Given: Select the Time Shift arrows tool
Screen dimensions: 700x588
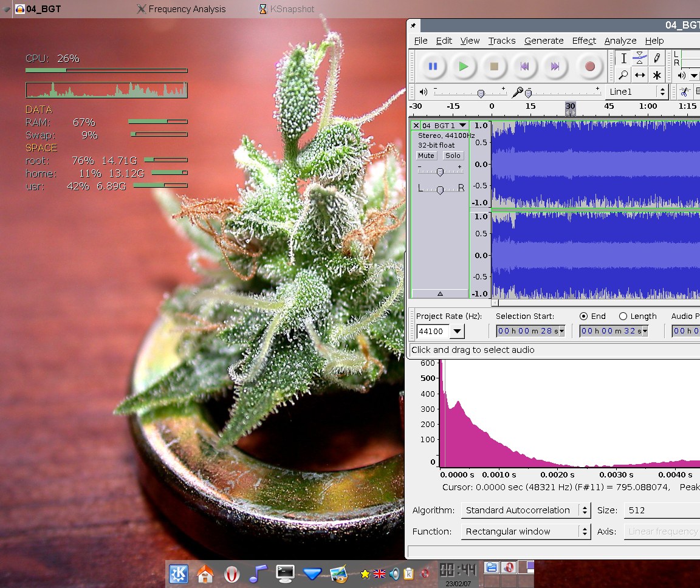Looking at the screenshot, I should [640, 75].
